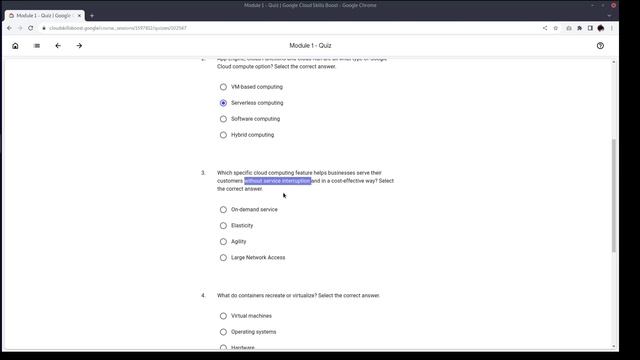Screen dimensions: 640x360
Task: Bookmark this page with the star icon
Action: (556, 28)
